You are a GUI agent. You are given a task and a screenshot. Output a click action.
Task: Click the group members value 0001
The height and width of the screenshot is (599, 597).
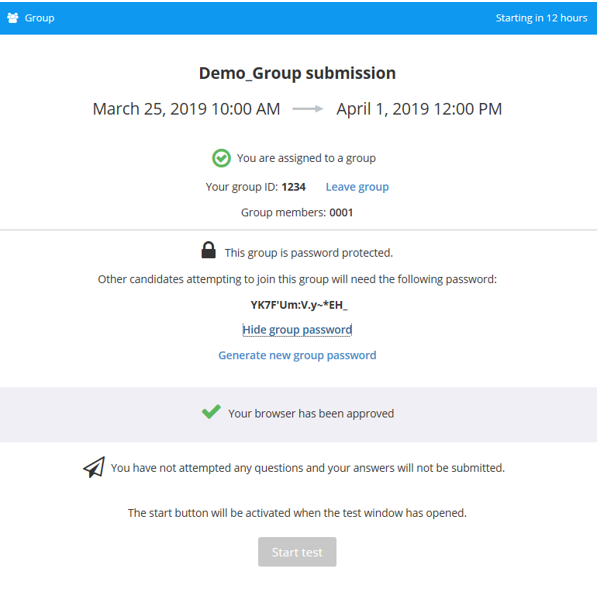coord(341,212)
